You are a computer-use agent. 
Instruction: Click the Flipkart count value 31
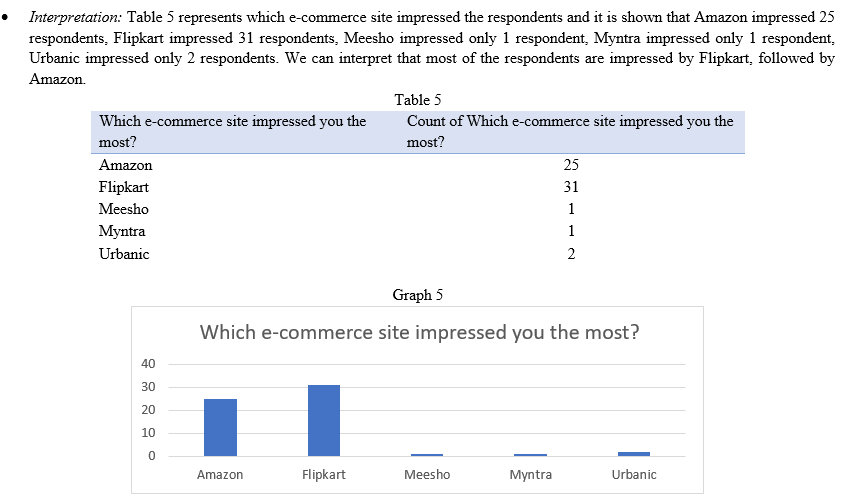click(571, 187)
